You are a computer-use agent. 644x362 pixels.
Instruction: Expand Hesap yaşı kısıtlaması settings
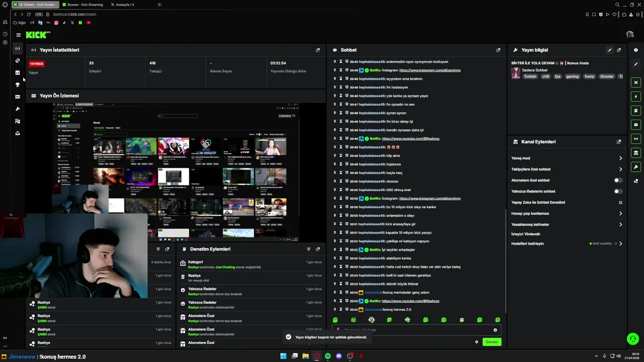620,213
